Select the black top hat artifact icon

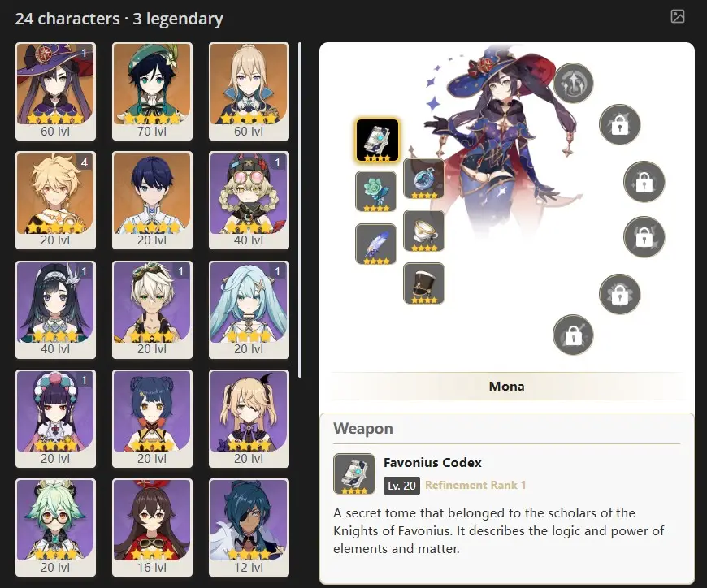423,283
